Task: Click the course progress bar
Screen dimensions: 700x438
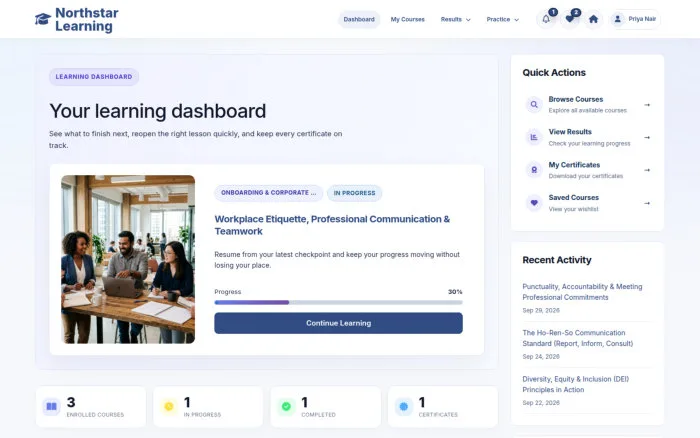Action: click(338, 302)
